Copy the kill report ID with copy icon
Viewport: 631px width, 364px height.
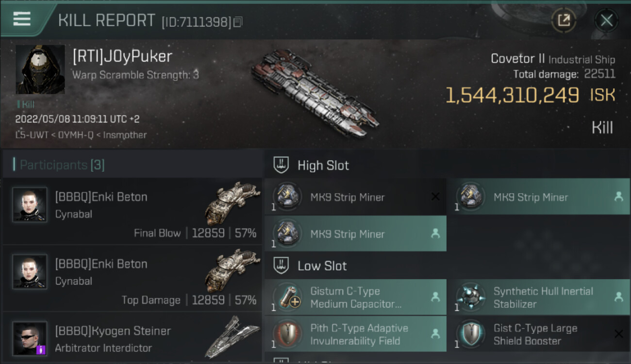tap(238, 22)
